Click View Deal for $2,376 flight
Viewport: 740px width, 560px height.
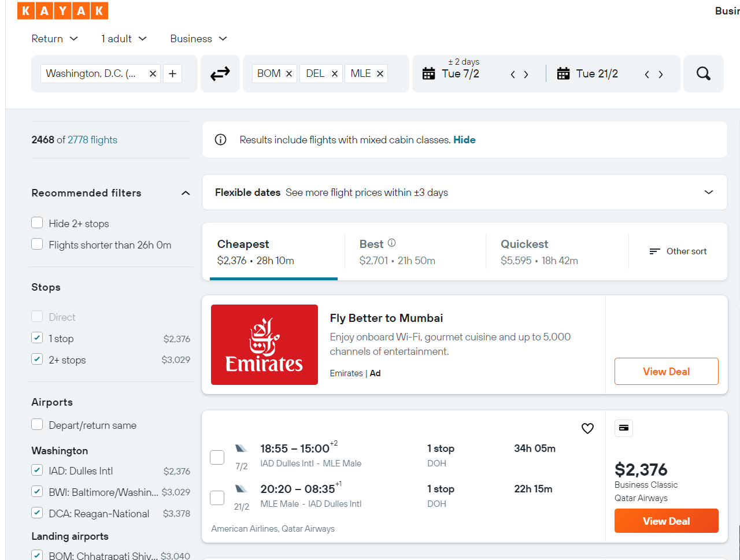point(666,521)
